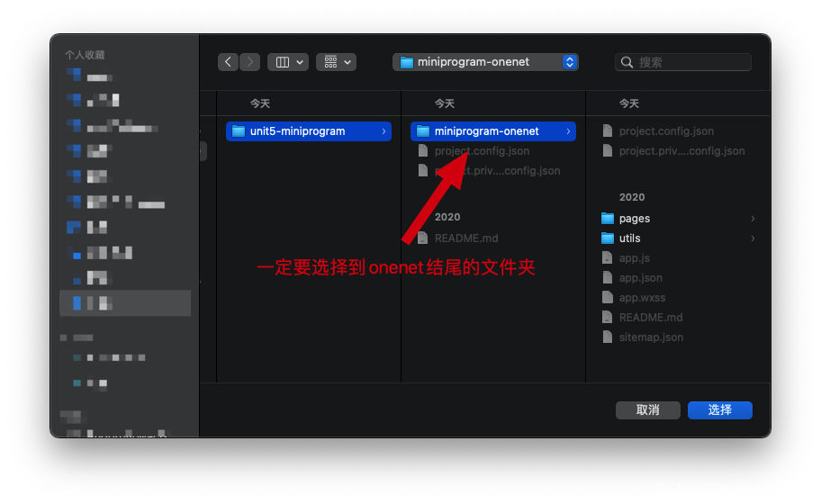Click the 今天 header above unit5-miniprogram

click(x=259, y=103)
